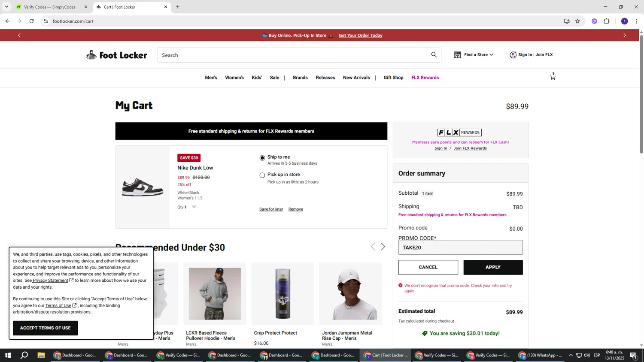The width and height of the screenshot is (644, 362).
Task: Open the Crep Protect product thumbnail
Action: point(283,294)
